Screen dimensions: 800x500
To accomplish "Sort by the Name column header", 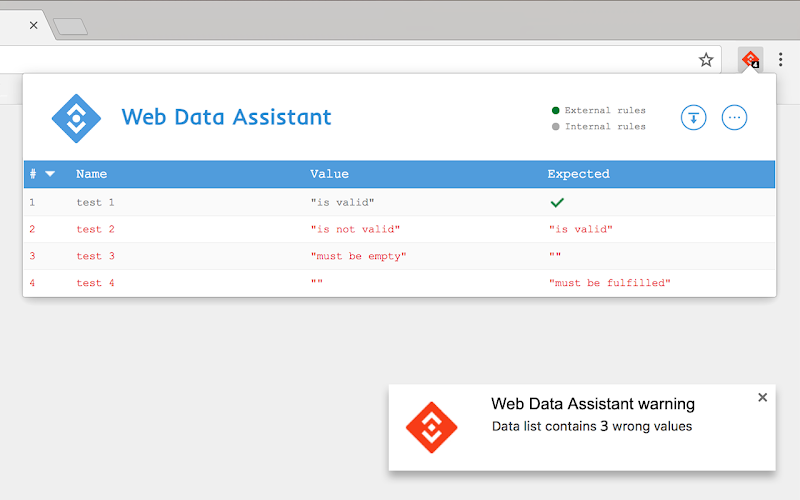I will click(91, 174).
